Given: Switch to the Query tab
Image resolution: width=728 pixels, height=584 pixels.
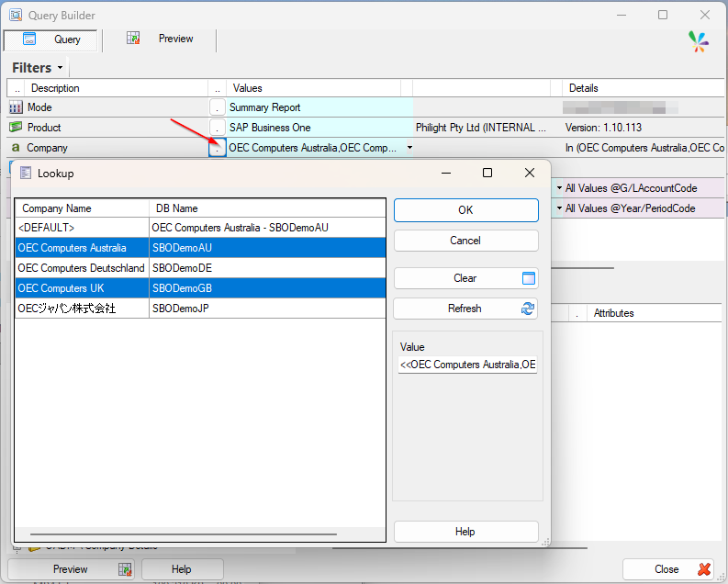Looking at the screenshot, I should point(50,39).
